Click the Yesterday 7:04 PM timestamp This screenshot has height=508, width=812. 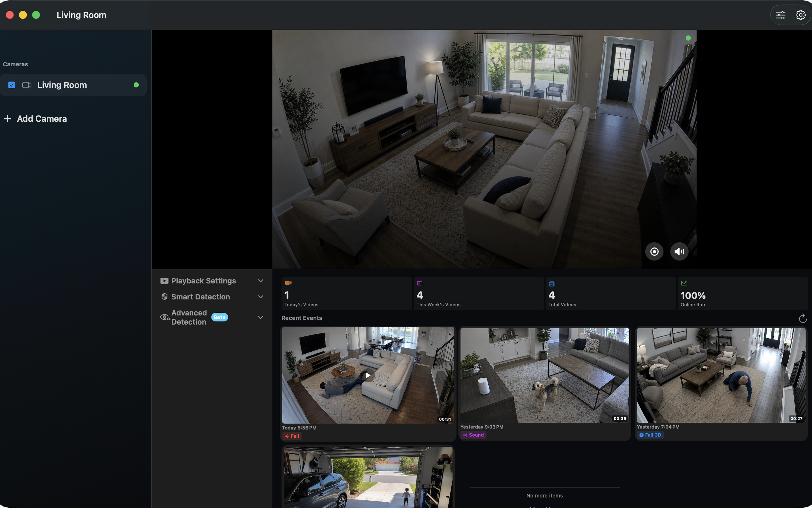tap(658, 427)
